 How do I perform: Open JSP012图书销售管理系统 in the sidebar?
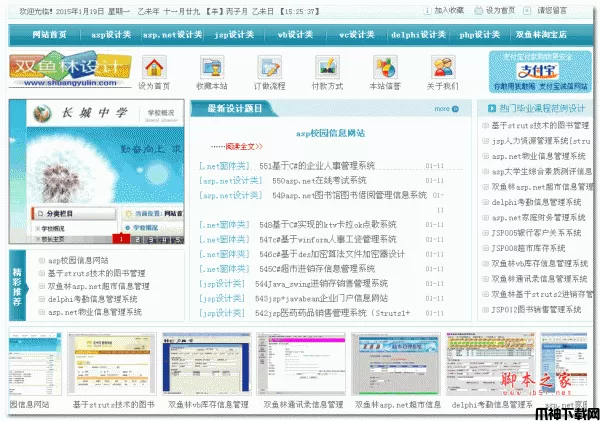(x=536, y=309)
